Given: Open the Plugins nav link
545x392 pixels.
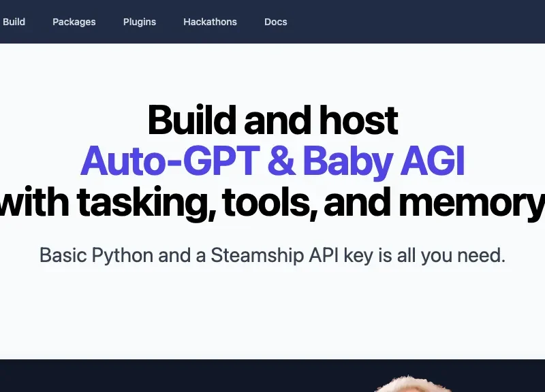Looking at the screenshot, I should pos(140,22).
